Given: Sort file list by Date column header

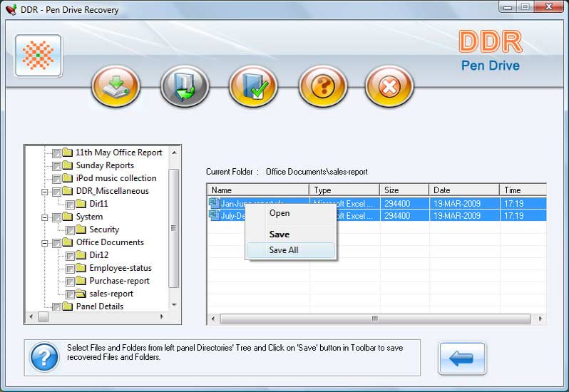Looking at the screenshot, I should [463, 190].
